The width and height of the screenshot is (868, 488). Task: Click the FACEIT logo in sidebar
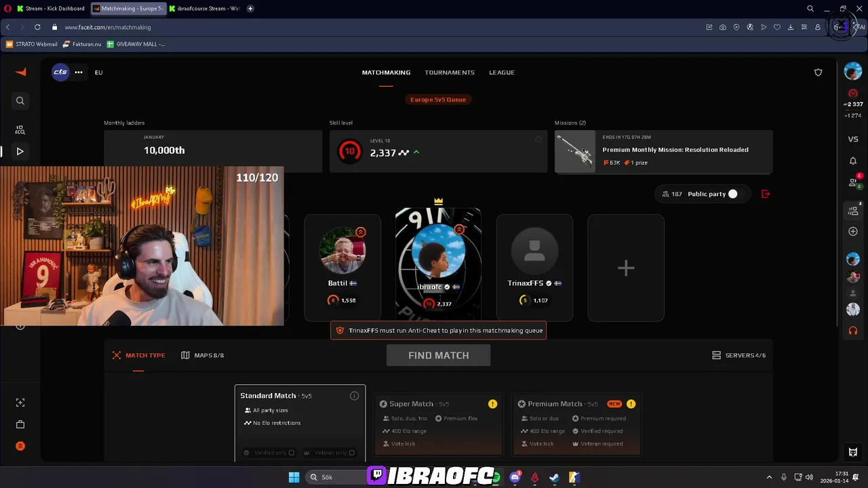20,72
